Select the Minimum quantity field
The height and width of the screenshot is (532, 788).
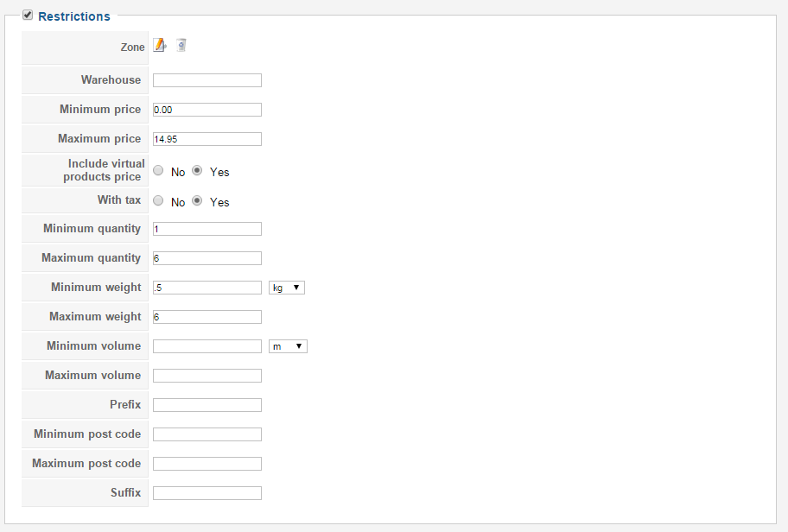207,229
